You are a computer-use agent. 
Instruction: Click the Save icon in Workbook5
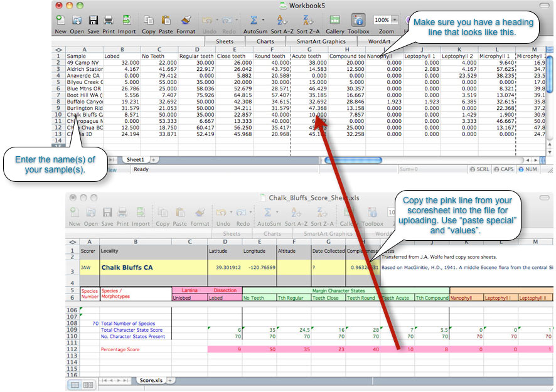point(94,19)
